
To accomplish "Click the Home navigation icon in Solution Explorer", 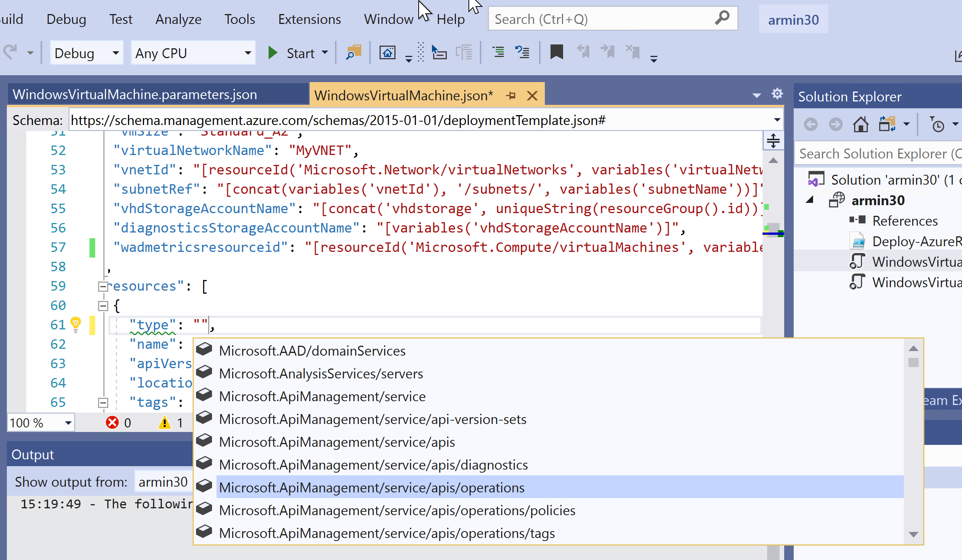I will tap(861, 125).
